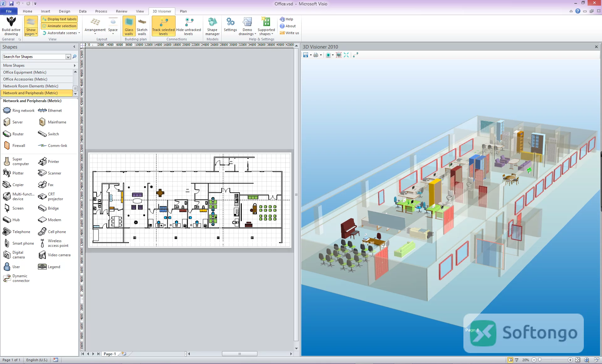Open Shape manager

(x=212, y=26)
